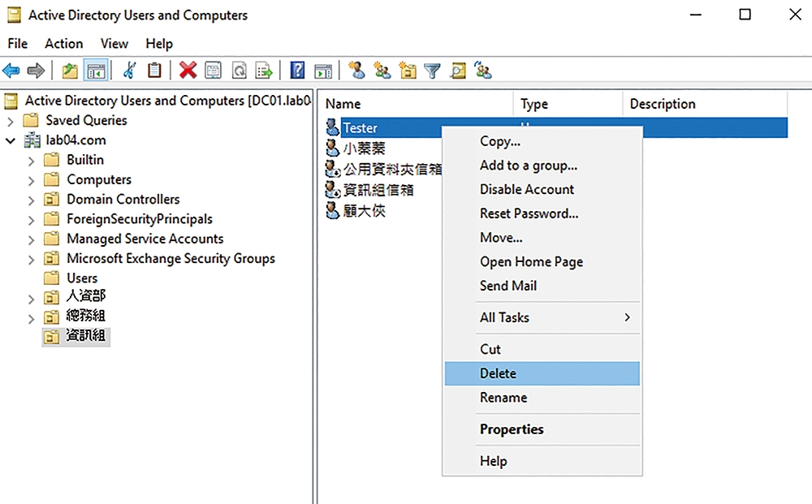This screenshot has width=812, height=504.
Task: Go up one level with the toolbar folder icon
Action: (70, 71)
